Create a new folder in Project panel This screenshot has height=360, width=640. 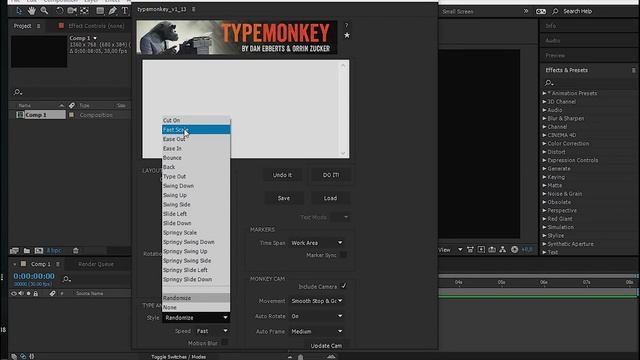click(x=27, y=251)
